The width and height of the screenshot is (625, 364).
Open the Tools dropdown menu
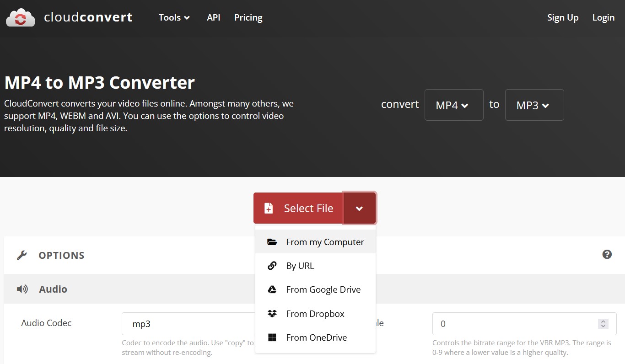[x=174, y=17]
